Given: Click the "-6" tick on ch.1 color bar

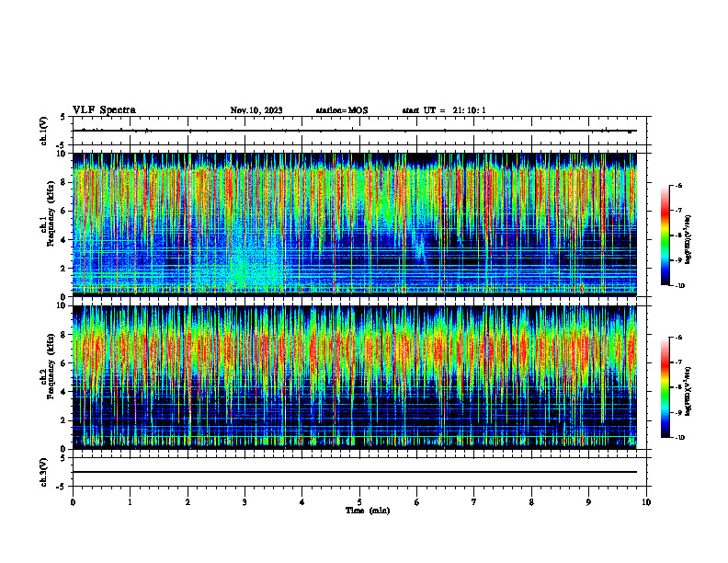Looking at the screenshot, I should tap(678, 186).
